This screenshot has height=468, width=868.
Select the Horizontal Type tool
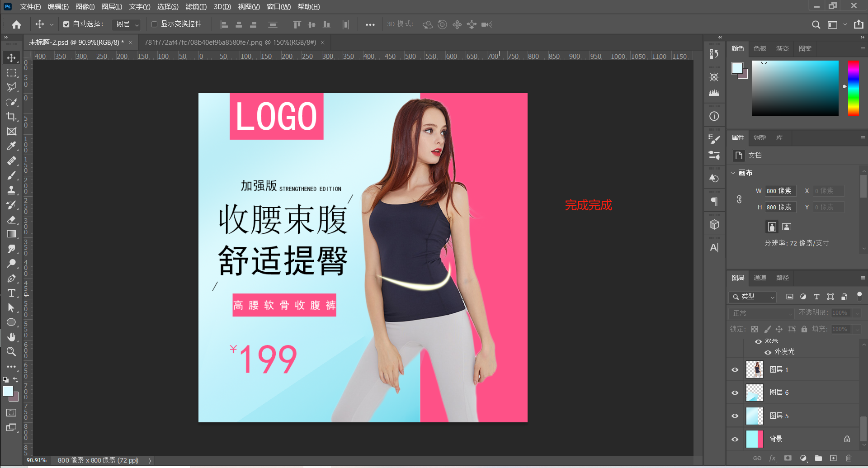click(11, 293)
